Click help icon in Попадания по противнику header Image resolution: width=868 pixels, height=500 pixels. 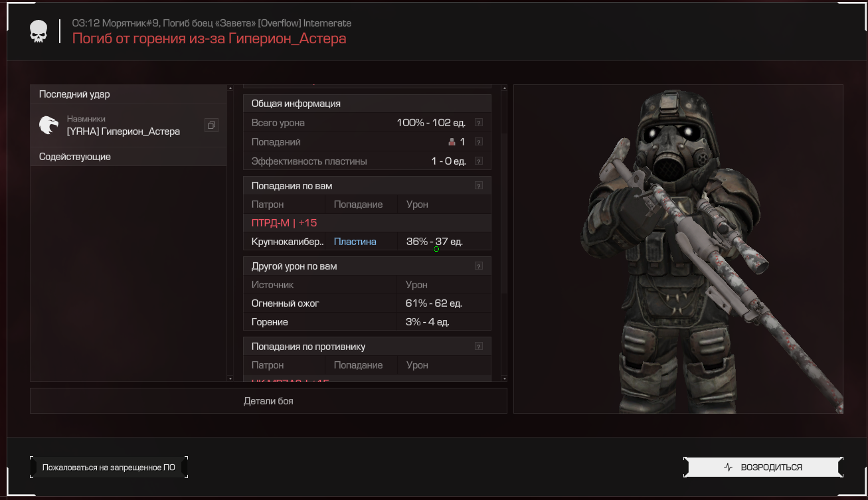478,347
